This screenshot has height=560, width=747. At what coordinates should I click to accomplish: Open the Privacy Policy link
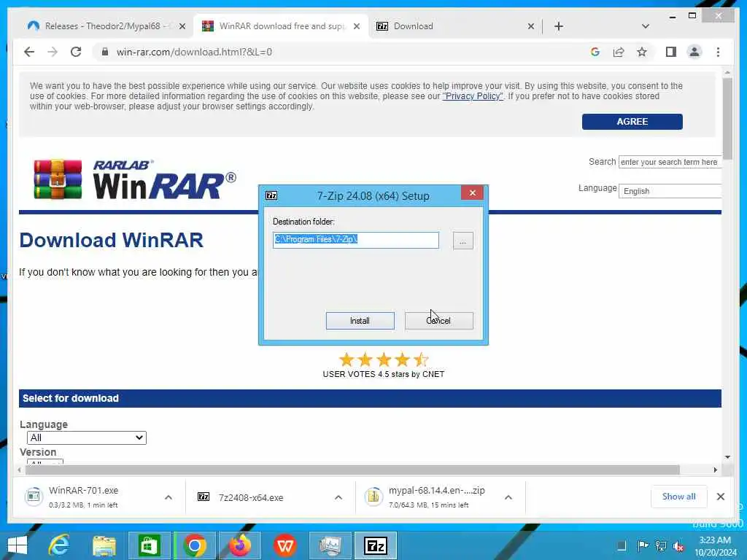point(473,96)
